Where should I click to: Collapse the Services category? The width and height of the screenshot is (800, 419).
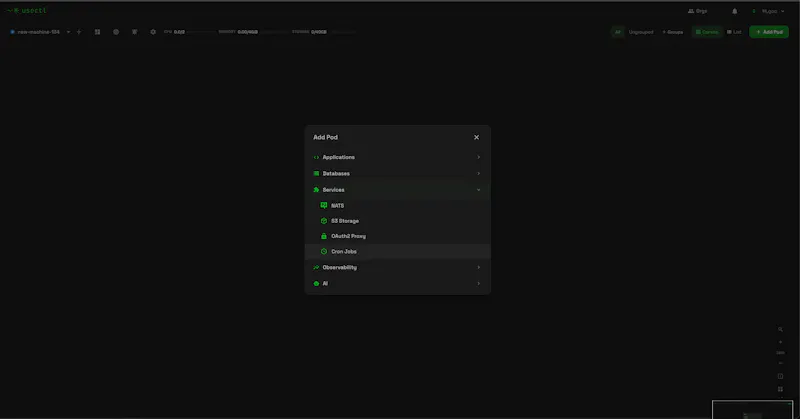coord(397,190)
